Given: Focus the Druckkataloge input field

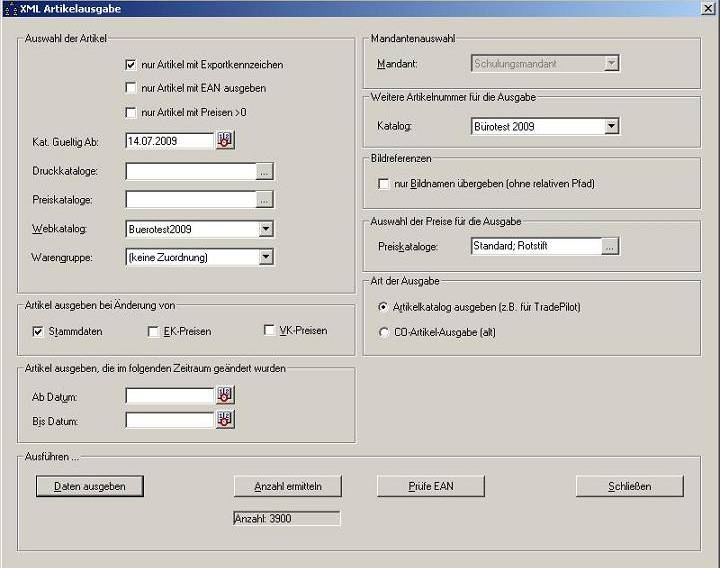Looking at the screenshot, I should pyautogui.click(x=191, y=172).
